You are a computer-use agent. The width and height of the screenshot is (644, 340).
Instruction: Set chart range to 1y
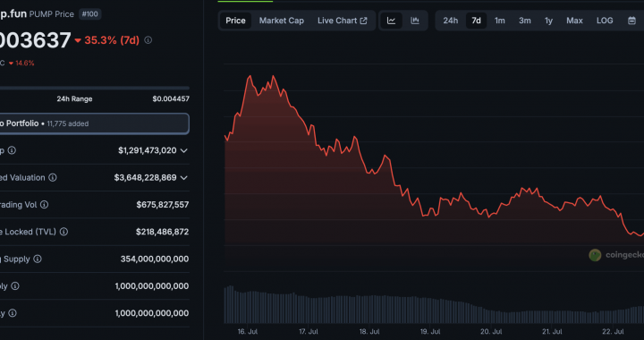[548, 21]
